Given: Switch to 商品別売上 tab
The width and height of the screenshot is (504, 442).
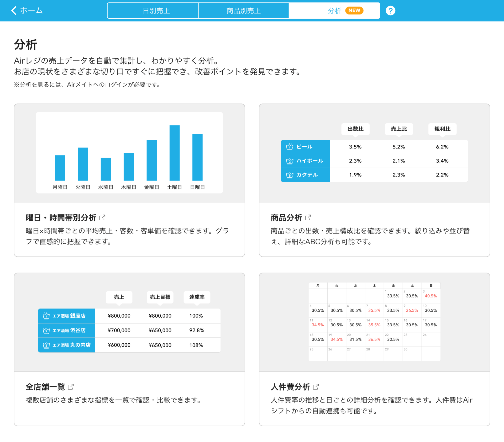Looking at the screenshot, I should [244, 10].
